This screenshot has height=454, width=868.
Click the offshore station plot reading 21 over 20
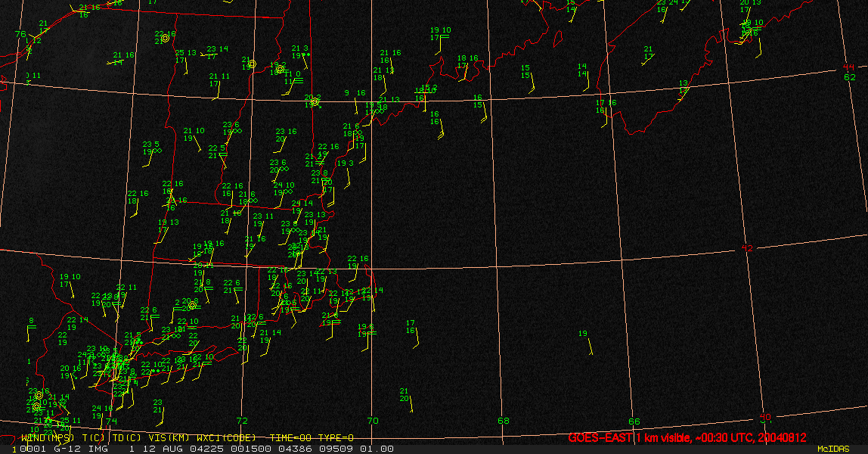[x=404, y=395]
